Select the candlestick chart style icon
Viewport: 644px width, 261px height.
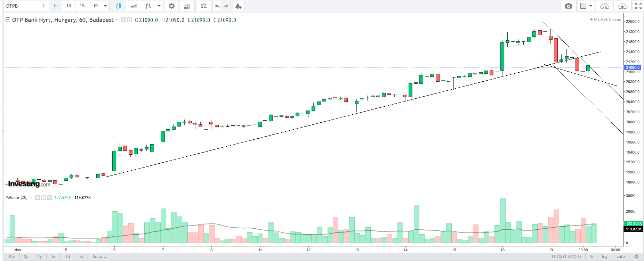coord(119,6)
